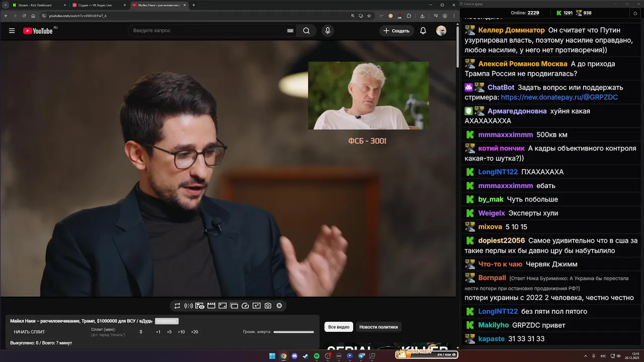The image size is (644, 362).
Task: Open Chrome from the taskbar
Action: (x=283, y=356)
